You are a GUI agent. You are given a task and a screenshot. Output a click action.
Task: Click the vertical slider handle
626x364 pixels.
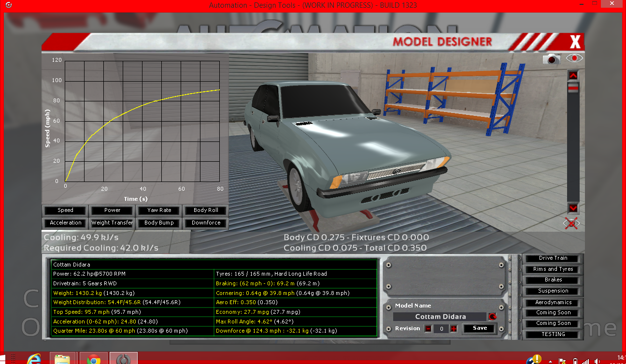coord(573,88)
